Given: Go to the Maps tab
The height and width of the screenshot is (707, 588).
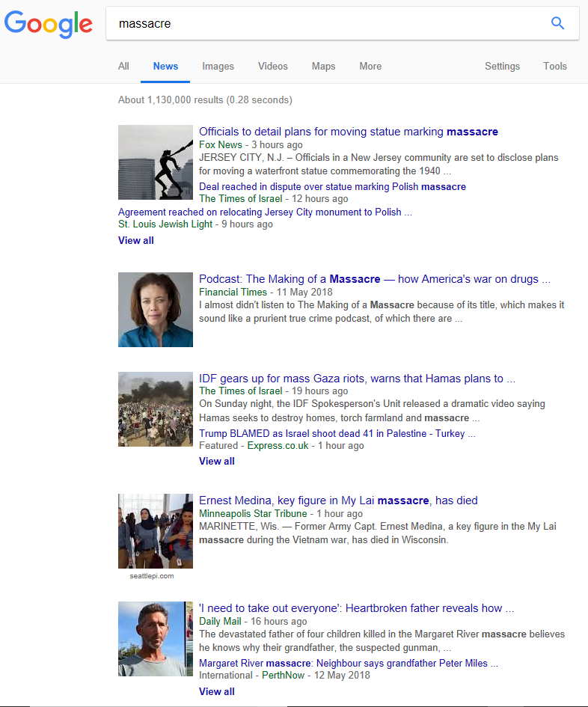Looking at the screenshot, I should [323, 67].
